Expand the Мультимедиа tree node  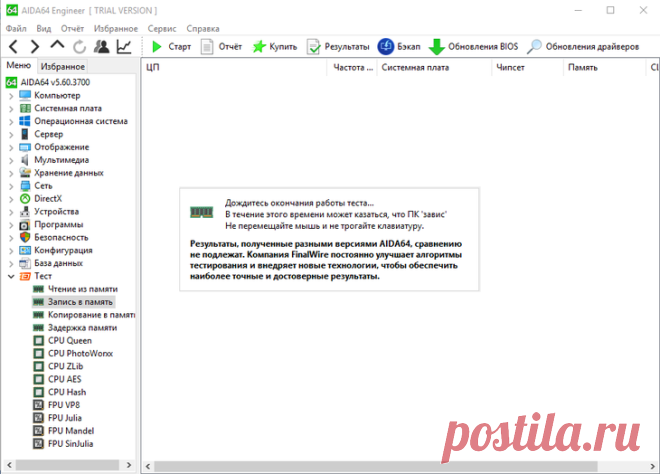[x=11, y=160]
